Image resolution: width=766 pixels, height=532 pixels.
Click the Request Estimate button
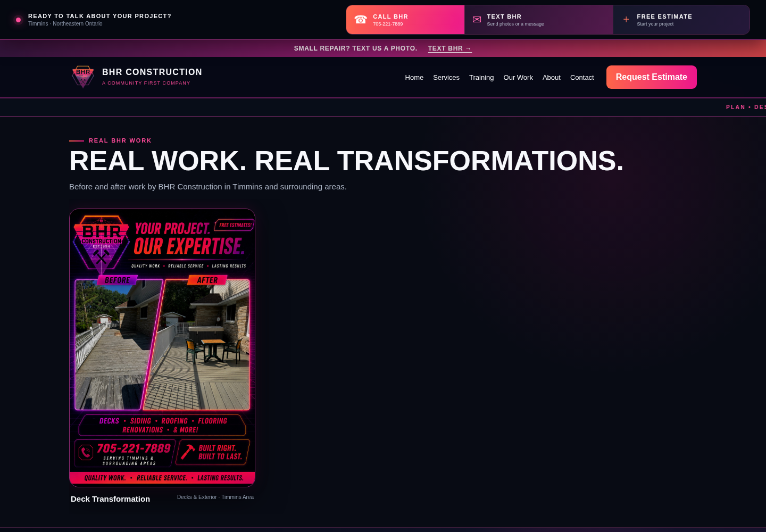(x=652, y=77)
